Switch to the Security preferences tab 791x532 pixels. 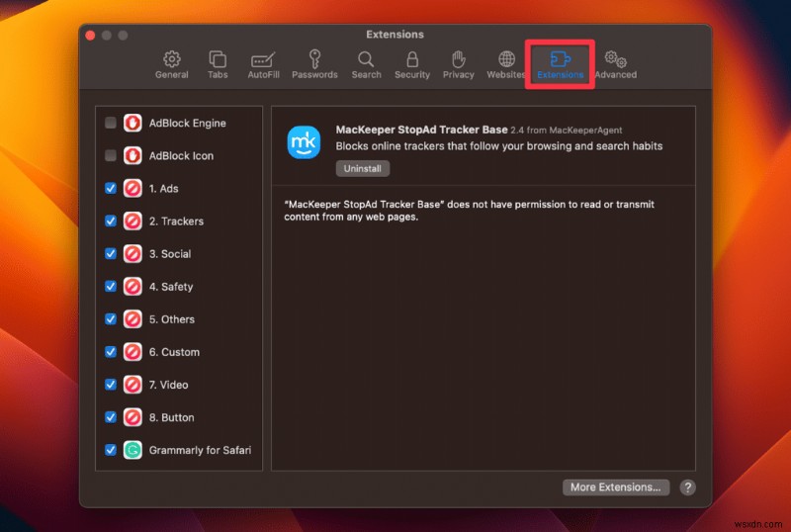click(412, 64)
